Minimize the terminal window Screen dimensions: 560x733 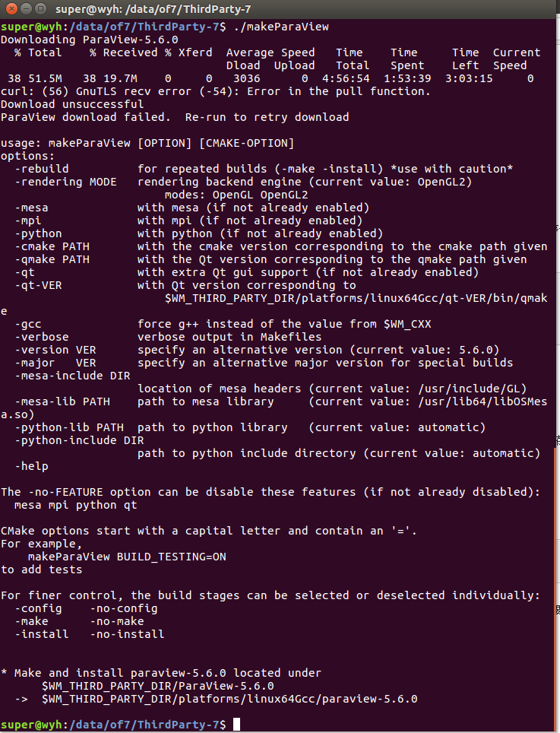(x=24, y=10)
